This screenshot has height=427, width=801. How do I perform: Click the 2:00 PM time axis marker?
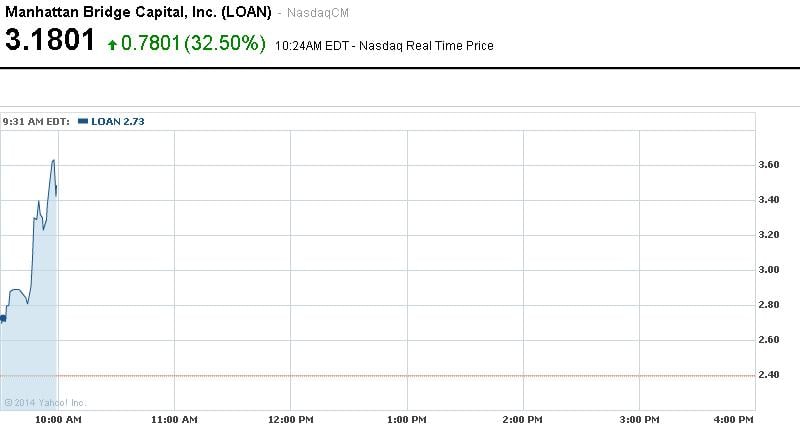click(522, 417)
